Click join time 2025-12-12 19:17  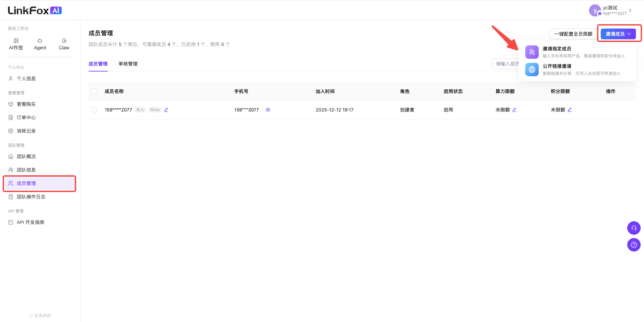click(334, 110)
